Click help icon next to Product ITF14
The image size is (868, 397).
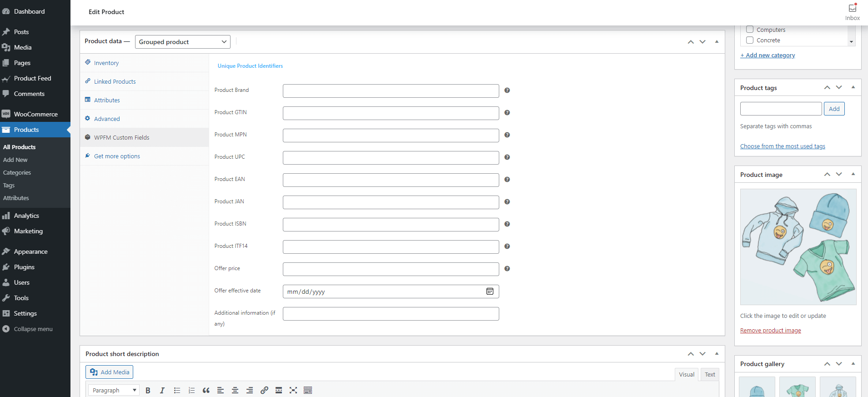(507, 246)
